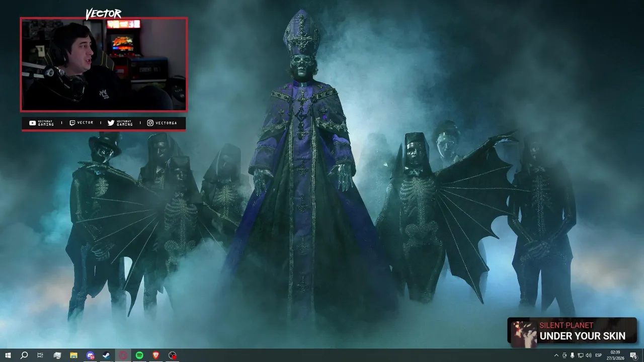
Task: Click the Meet Now camera tray icon
Action: click(565, 355)
